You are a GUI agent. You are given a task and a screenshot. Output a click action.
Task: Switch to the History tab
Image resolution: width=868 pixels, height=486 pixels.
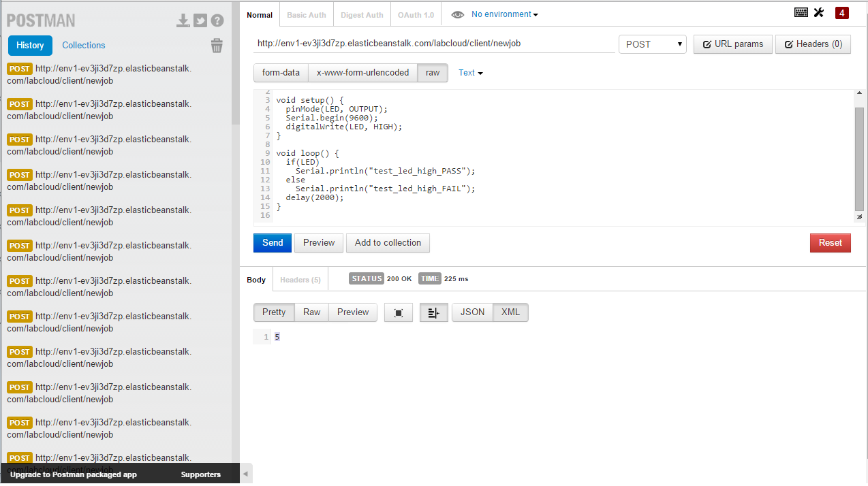pyautogui.click(x=30, y=45)
